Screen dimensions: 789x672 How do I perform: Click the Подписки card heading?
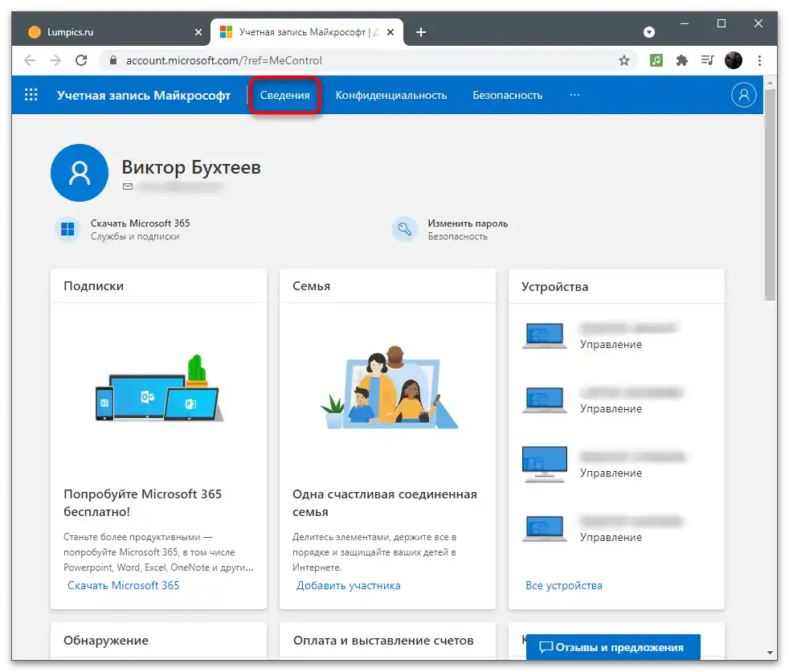coord(93,286)
